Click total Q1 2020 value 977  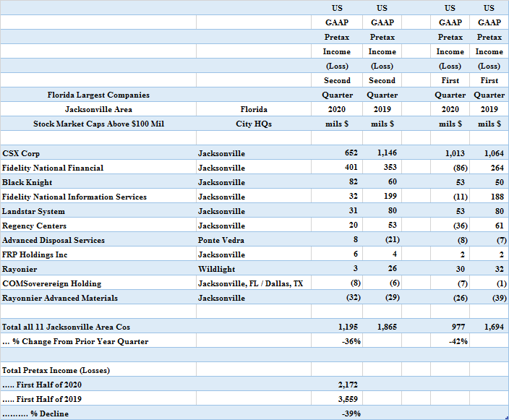(x=458, y=327)
